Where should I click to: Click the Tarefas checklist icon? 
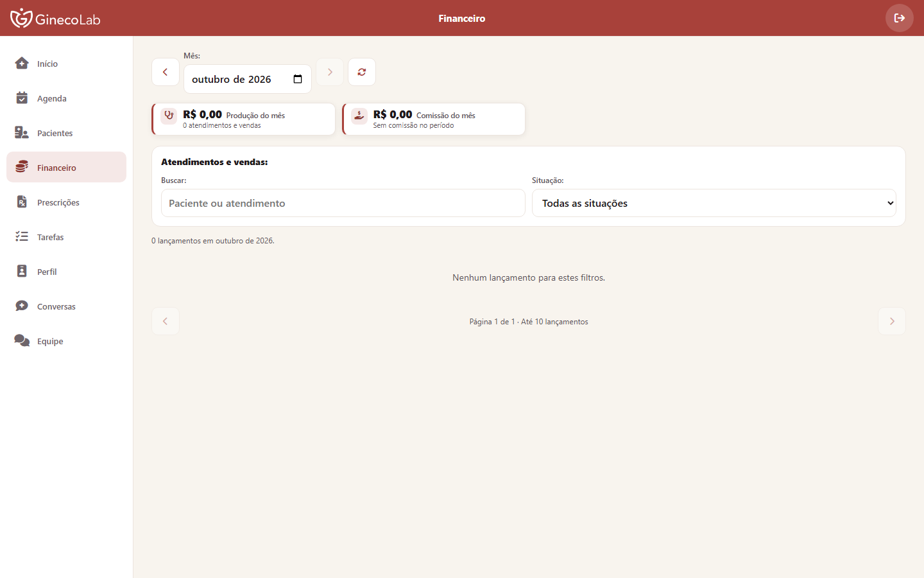coord(22,236)
